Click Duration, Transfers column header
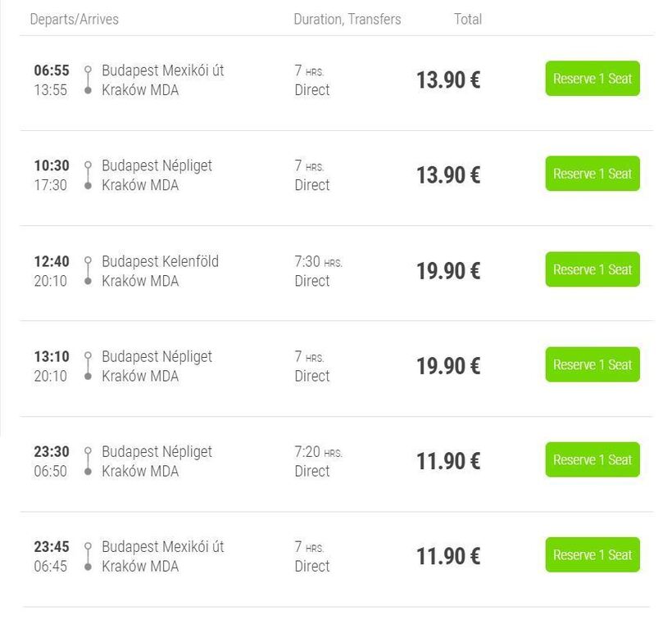 tap(347, 19)
